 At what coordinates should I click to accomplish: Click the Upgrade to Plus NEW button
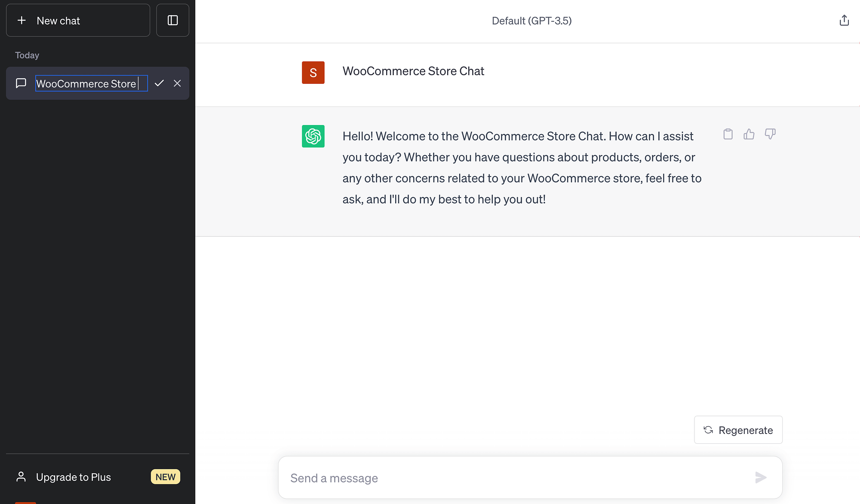97,477
